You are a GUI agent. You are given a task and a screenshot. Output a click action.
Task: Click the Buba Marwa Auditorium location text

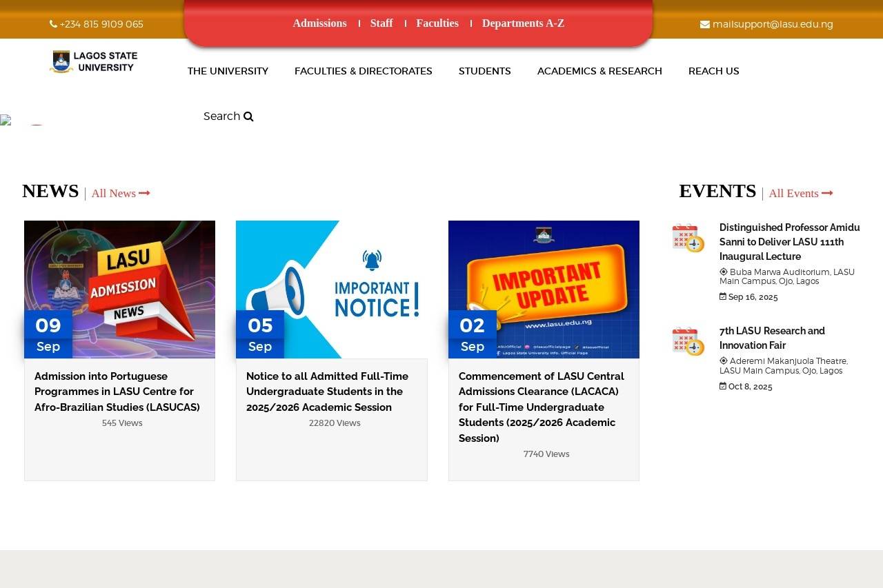coord(787,276)
